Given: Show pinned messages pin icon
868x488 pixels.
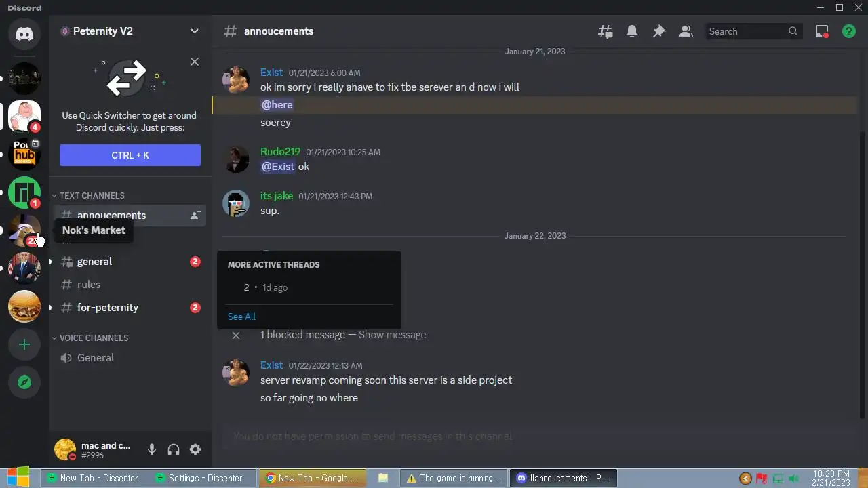Looking at the screenshot, I should [x=659, y=31].
